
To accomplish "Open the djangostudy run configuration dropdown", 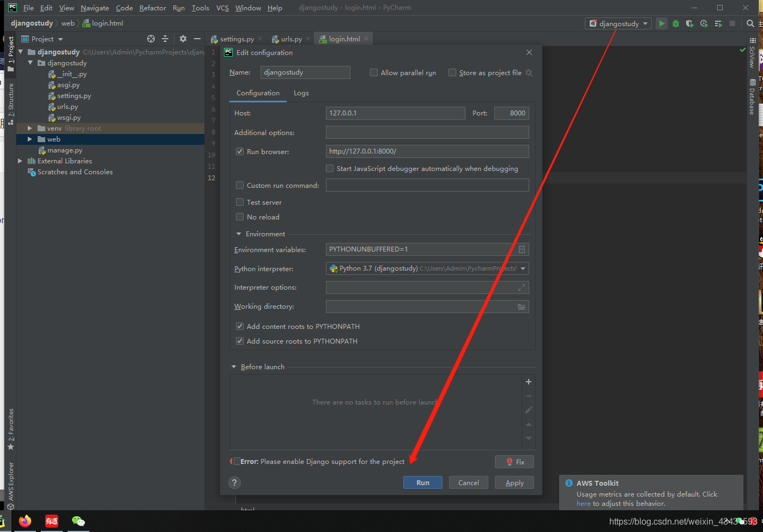I will click(619, 23).
